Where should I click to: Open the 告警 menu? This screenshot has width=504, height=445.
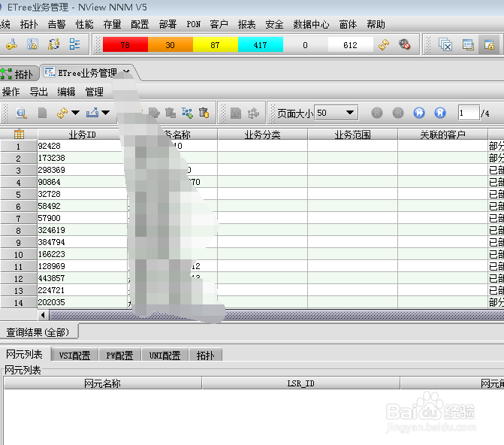pyautogui.click(x=56, y=25)
